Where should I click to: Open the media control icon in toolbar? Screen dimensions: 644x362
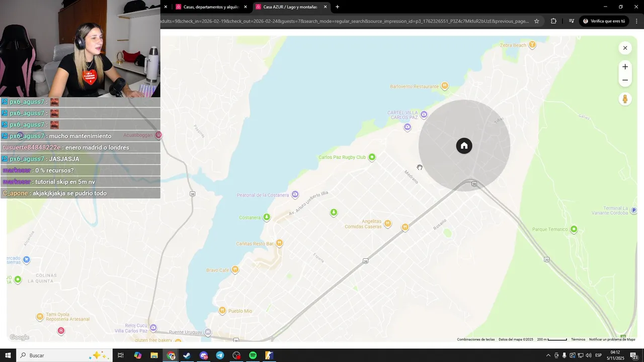click(571, 21)
